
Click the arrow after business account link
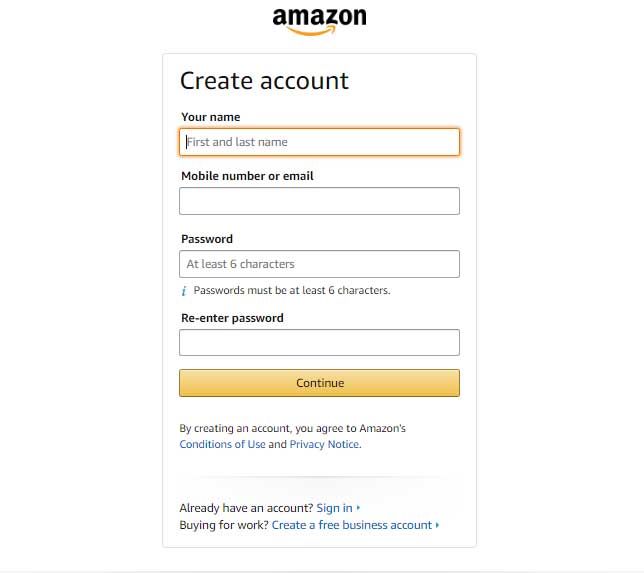pyautogui.click(x=437, y=525)
